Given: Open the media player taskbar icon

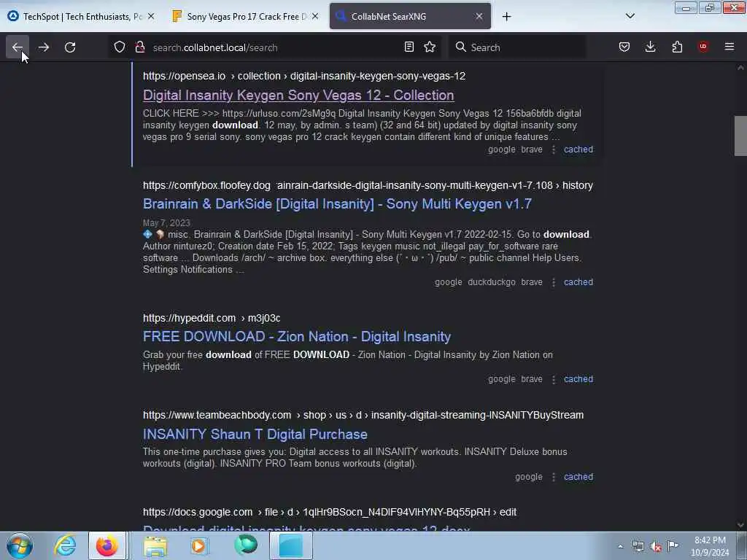Looking at the screenshot, I should tap(198, 545).
